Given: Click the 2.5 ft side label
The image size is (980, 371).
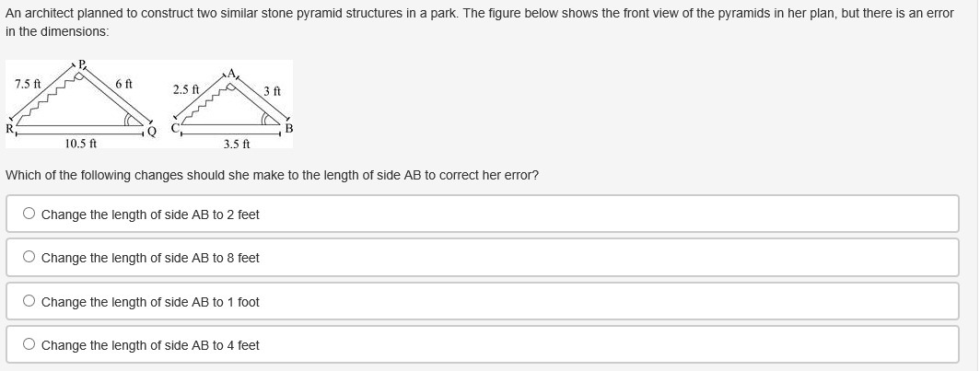Looking at the screenshot, I should coord(185,89).
